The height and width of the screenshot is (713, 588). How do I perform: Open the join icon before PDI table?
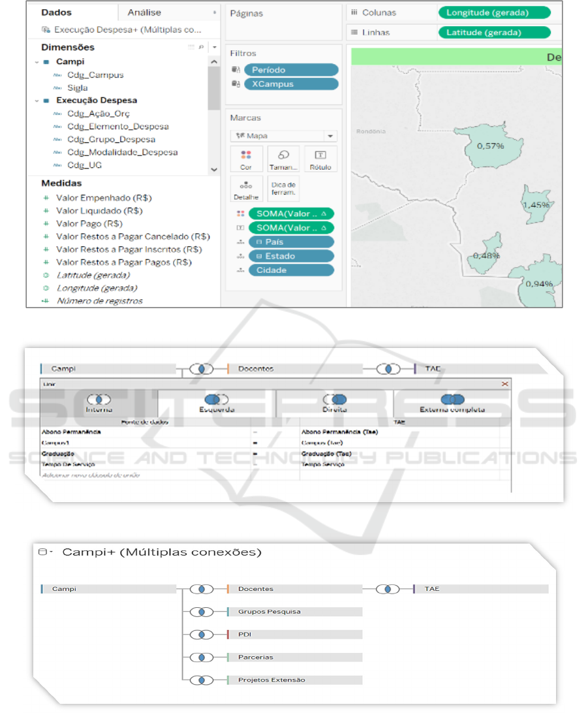tap(202, 635)
